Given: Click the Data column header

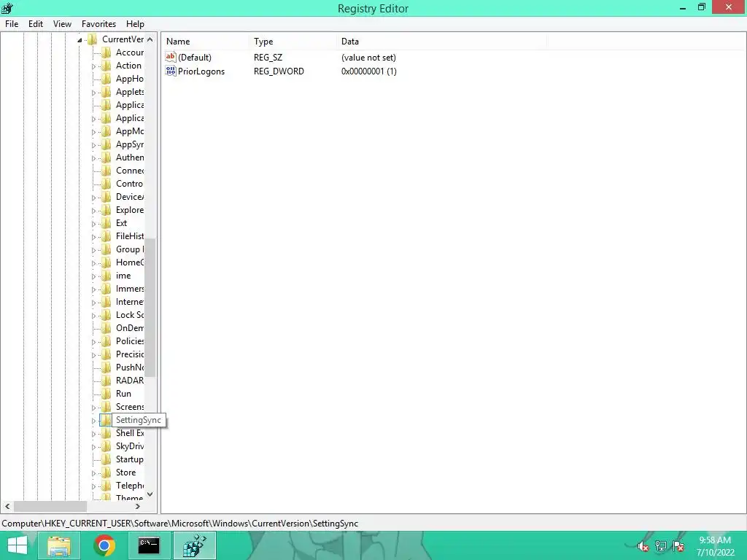Looking at the screenshot, I should point(441,42).
